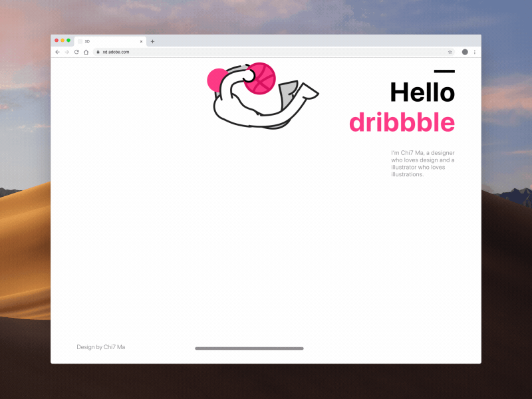This screenshot has height=399, width=532.
Task: Open a new browser tab with the plus
Action: tap(153, 41)
